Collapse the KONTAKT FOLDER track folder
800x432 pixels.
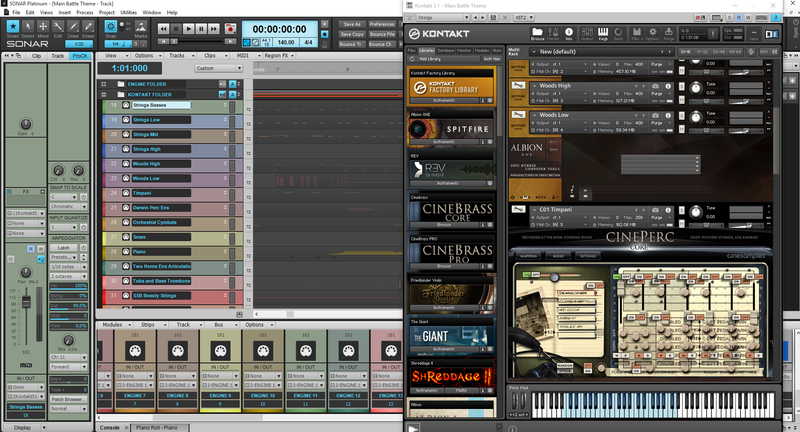tap(104, 93)
